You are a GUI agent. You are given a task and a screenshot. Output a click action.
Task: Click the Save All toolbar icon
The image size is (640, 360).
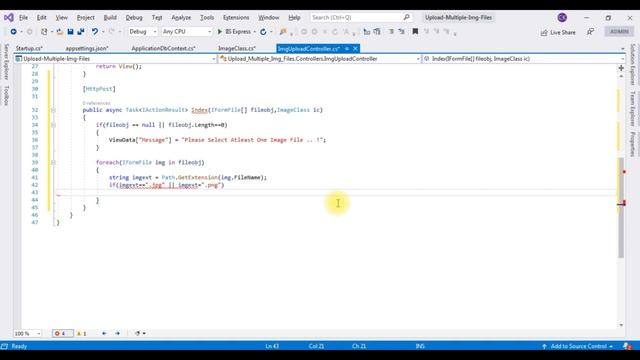click(81, 31)
